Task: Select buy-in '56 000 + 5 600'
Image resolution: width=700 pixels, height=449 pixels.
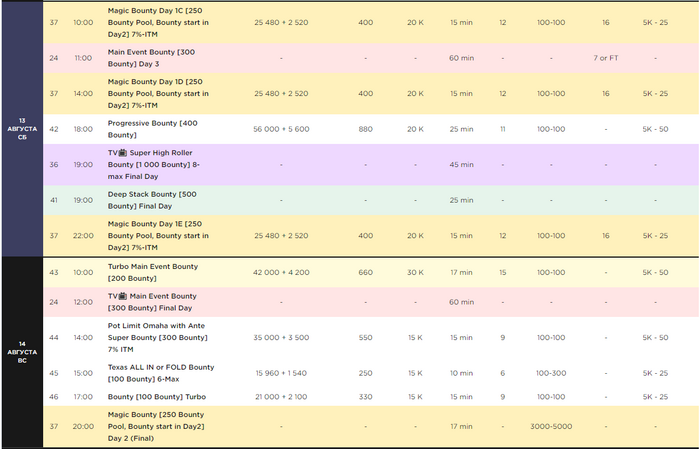Action: (x=281, y=129)
